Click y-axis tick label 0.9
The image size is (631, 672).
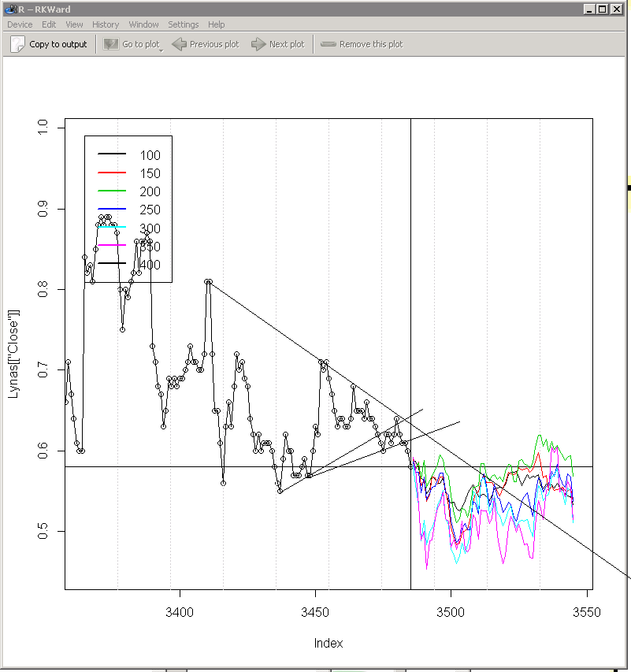click(43, 209)
